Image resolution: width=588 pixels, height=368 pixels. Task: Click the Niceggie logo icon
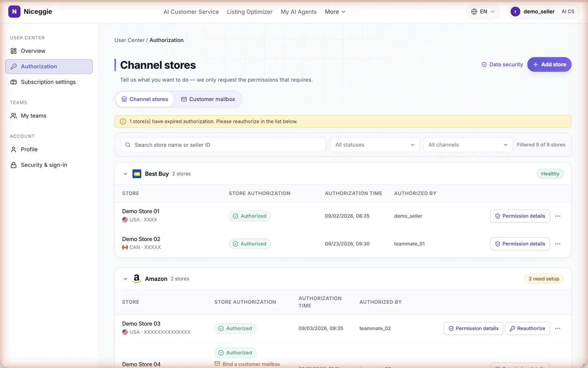click(14, 11)
